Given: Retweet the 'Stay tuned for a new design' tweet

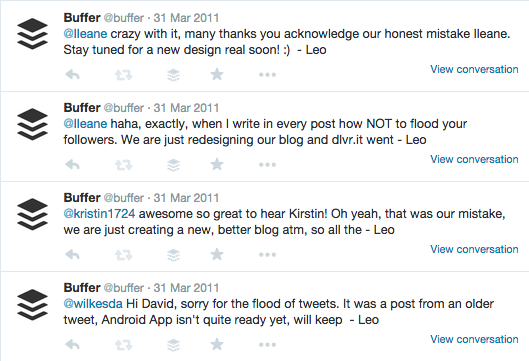Looking at the screenshot, I should [x=123, y=75].
